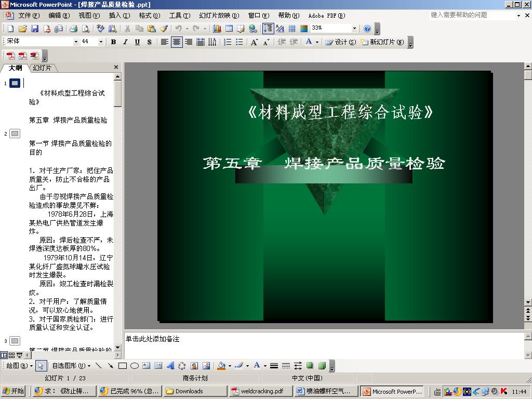Open PowerPoint Help question mark icon
The width and height of the screenshot is (532, 399).
tap(367, 29)
